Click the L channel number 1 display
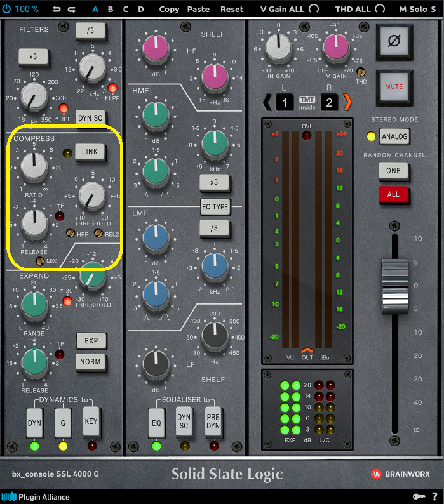 point(285,103)
